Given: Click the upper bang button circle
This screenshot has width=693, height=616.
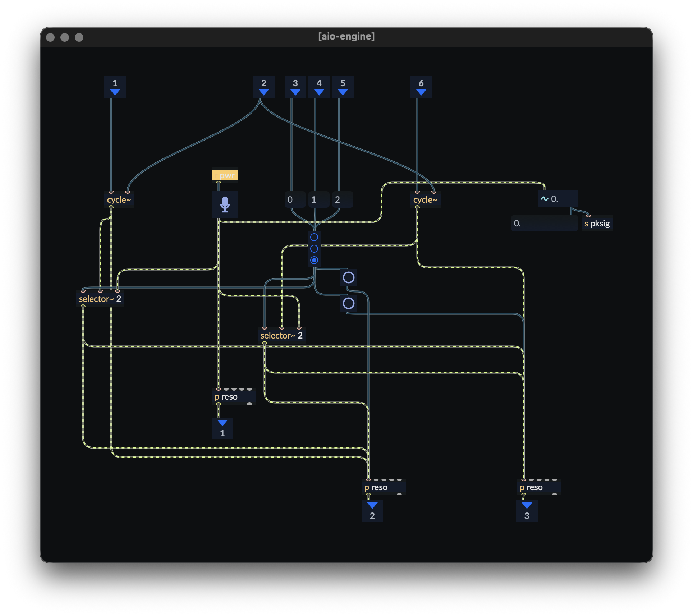Looking at the screenshot, I should (x=348, y=277).
